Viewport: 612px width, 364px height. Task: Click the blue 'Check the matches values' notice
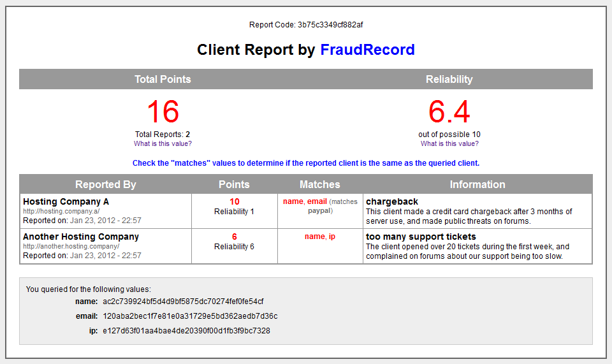306,163
